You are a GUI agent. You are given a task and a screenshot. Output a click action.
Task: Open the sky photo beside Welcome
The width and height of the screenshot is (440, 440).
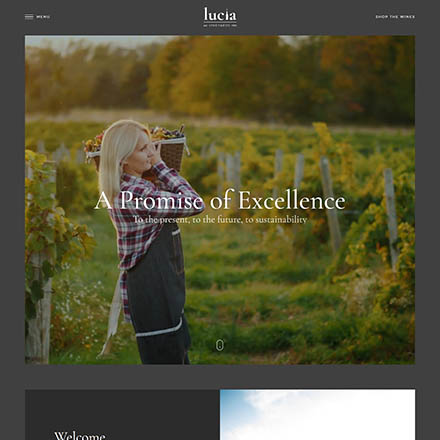coord(318,415)
